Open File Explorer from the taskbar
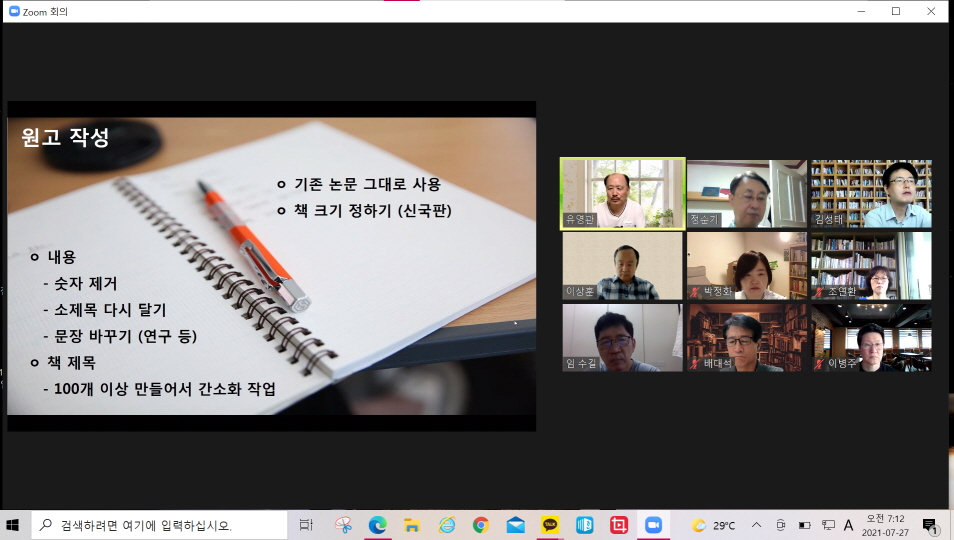This screenshot has height=540, width=954. pyautogui.click(x=411, y=525)
